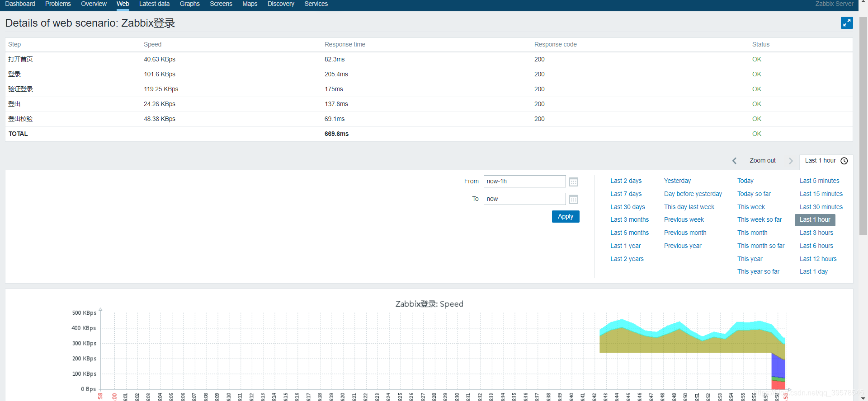Viewport: 868px width, 401px height.
Task: Open the Dashboard menu
Action: [x=20, y=4]
